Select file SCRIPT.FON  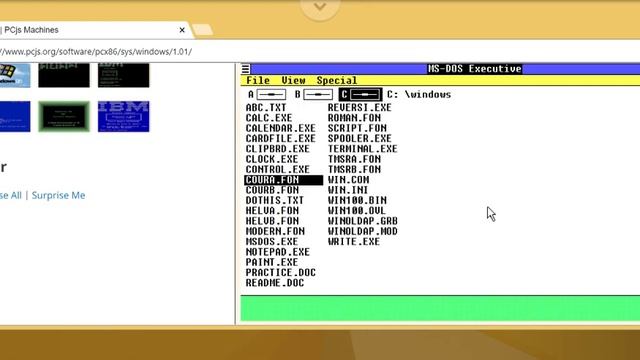pyautogui.click(x=357, y=128)
